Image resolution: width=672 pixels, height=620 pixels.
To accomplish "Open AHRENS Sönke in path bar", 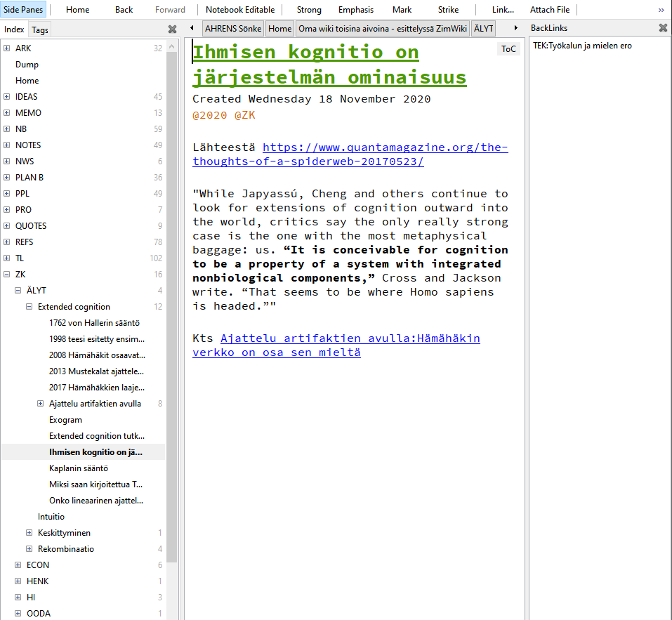I will [233, 29].
